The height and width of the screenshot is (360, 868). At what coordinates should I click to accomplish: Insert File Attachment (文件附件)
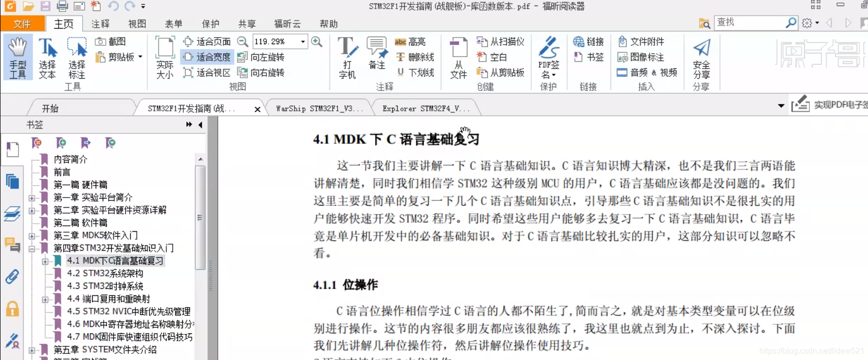tap(641, 42)
